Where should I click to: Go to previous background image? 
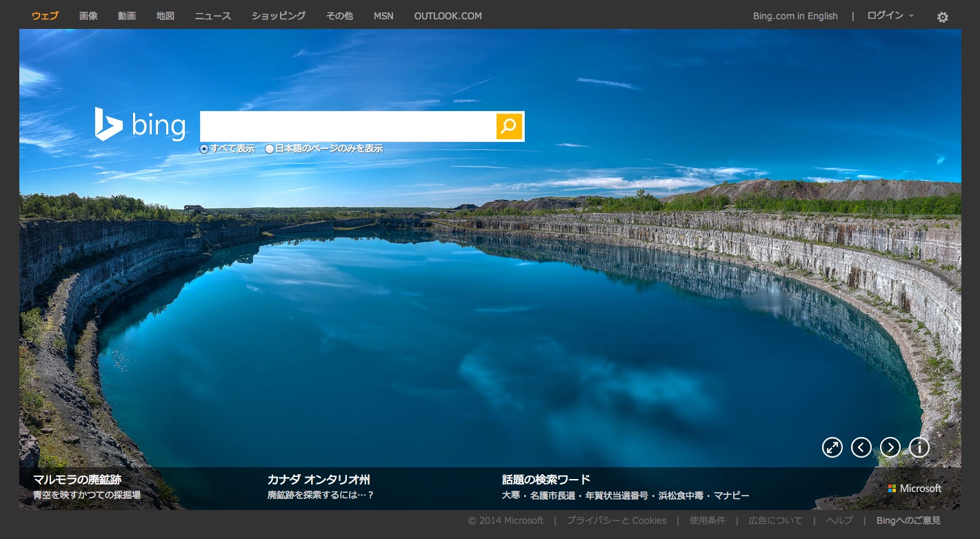point(861,447)
